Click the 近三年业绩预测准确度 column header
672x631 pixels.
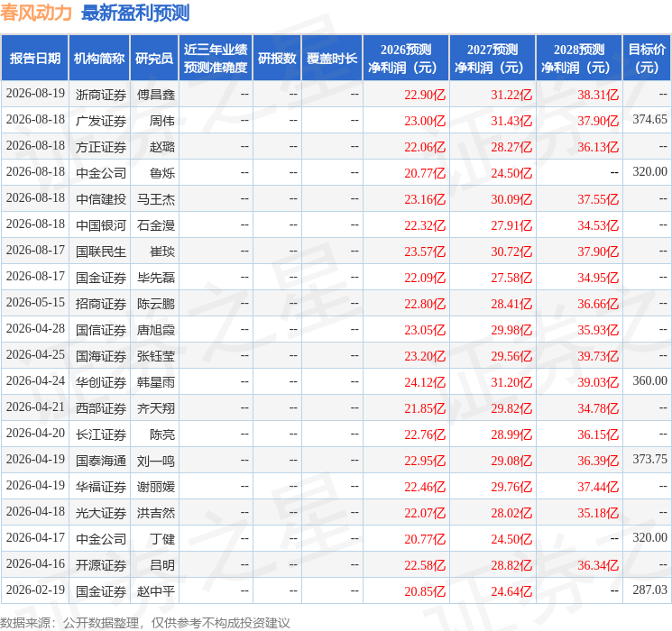[x=216, y=59]
